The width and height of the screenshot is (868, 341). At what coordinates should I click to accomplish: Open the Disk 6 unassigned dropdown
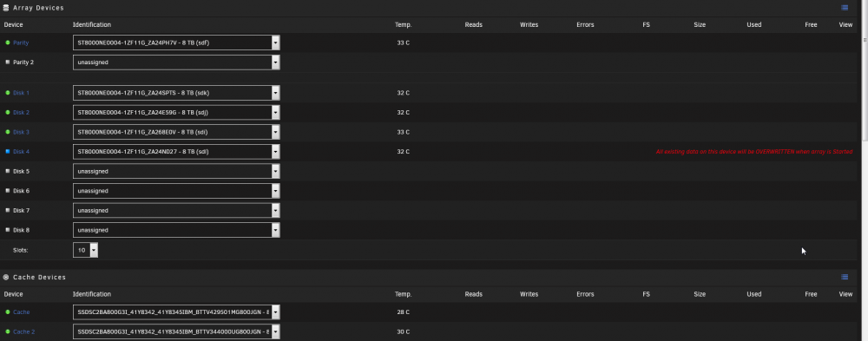pos(176,191)
